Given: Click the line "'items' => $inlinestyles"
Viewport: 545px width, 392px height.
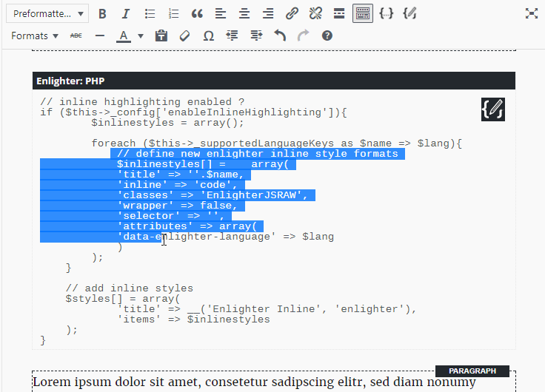Looking at the screenshot, I should (193, 320).
